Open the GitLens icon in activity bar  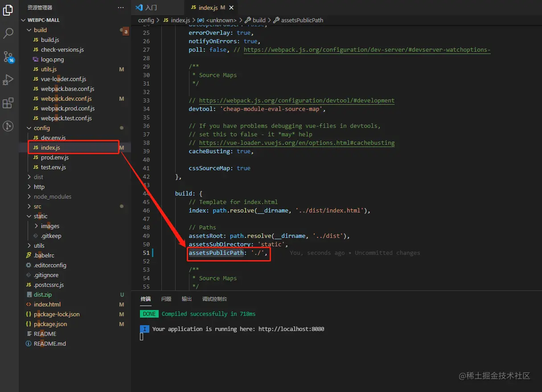[x=8, y=126]
